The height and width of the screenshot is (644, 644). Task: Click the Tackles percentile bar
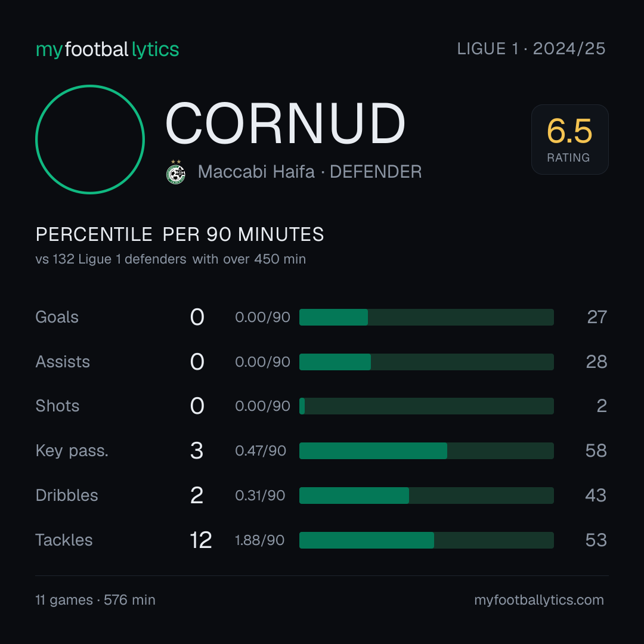coord(426,540)
